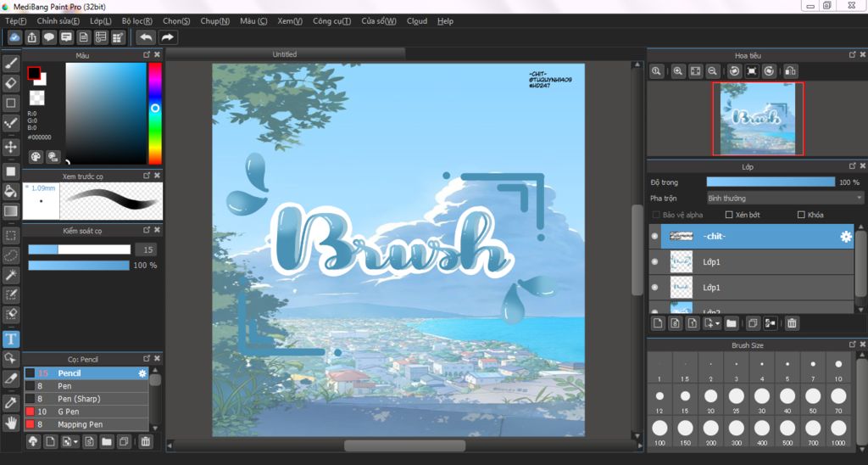The height and width of the screenshot is (465, 868).
Task: Add a new layer folder
Action: pos(732,323)
